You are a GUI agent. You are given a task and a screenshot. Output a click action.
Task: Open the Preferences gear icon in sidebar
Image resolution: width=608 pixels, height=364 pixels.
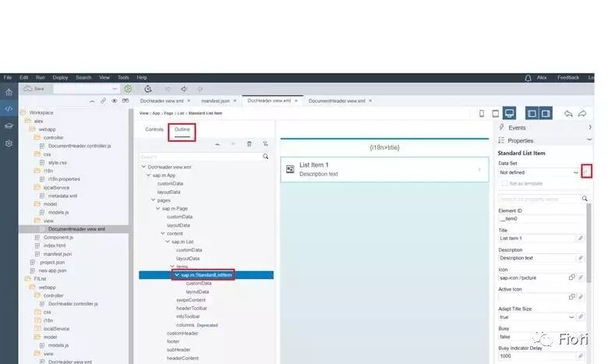(9, 143)
